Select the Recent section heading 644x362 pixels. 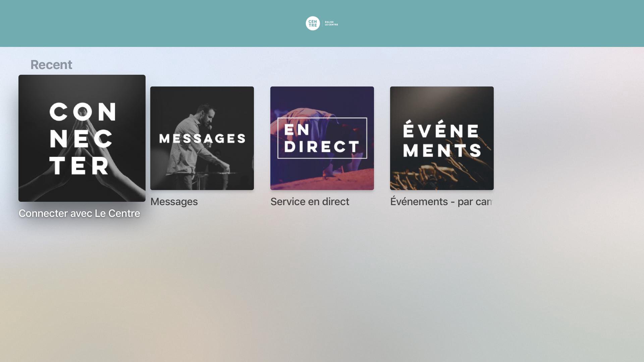pos(51,65)
